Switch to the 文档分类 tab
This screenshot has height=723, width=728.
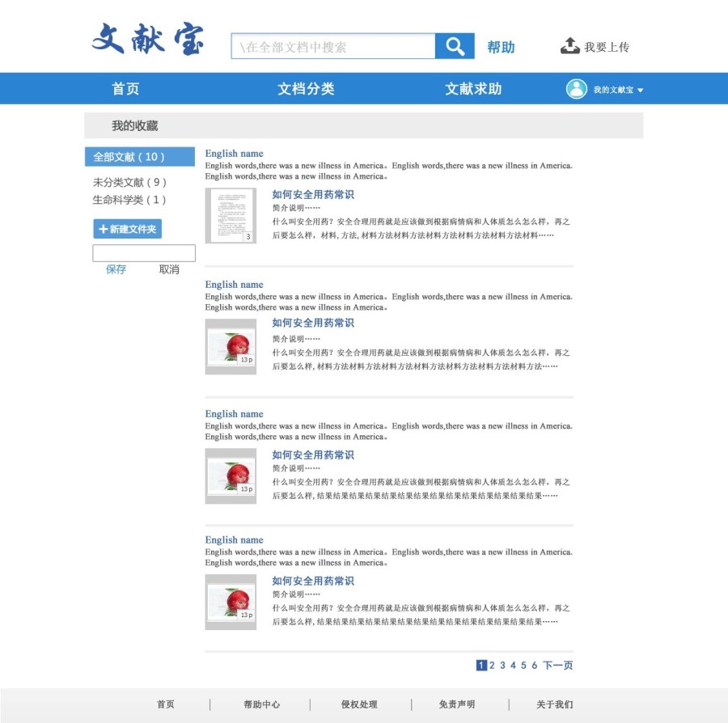(304, 88)
